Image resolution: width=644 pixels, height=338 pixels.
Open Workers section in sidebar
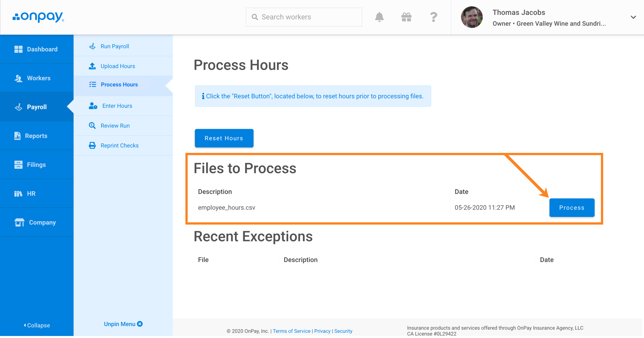pos(37,78)
